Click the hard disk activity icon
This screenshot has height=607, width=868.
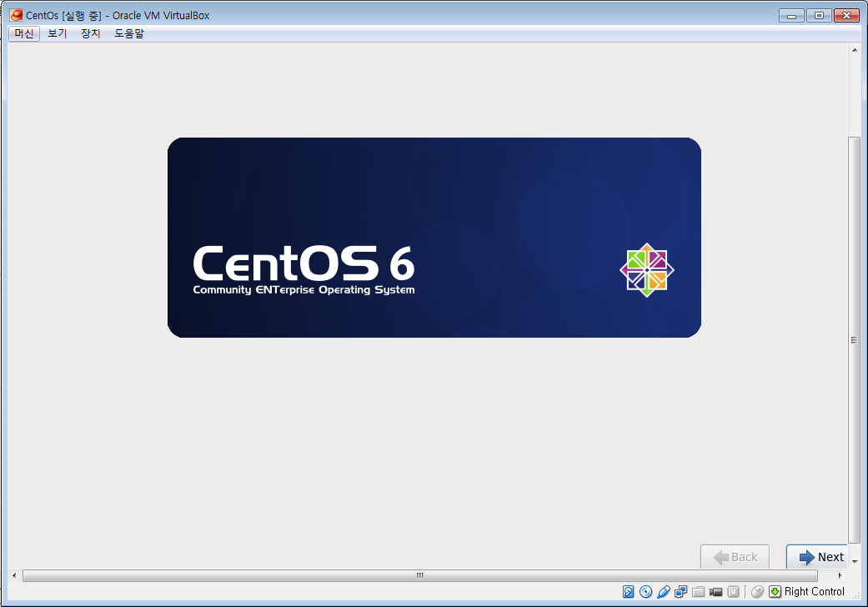pyautogui.click(x=629, y=591)
